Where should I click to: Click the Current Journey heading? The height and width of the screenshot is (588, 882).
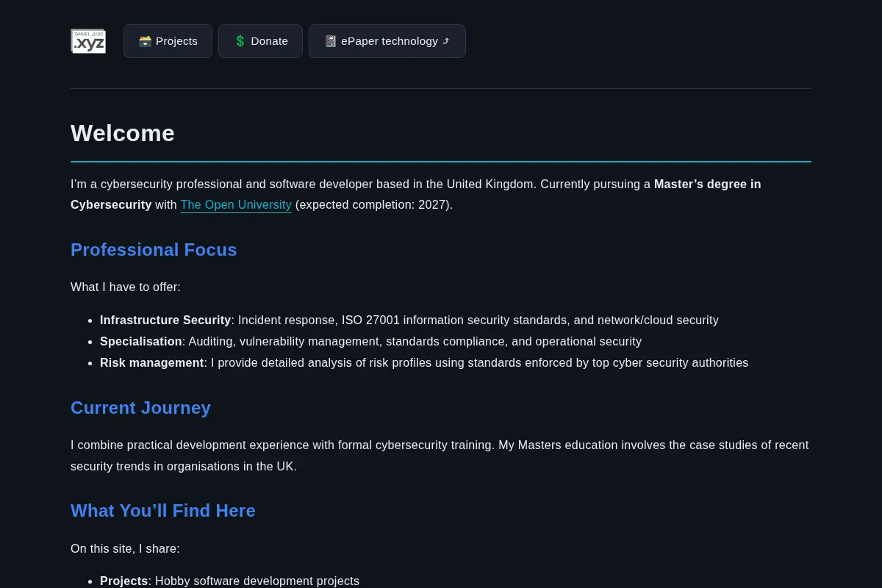click(x=140, y=408)
